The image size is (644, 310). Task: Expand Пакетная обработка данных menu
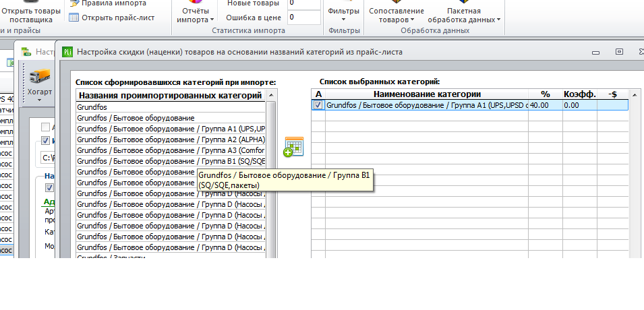pyautogui.click(x=464, y=15)
